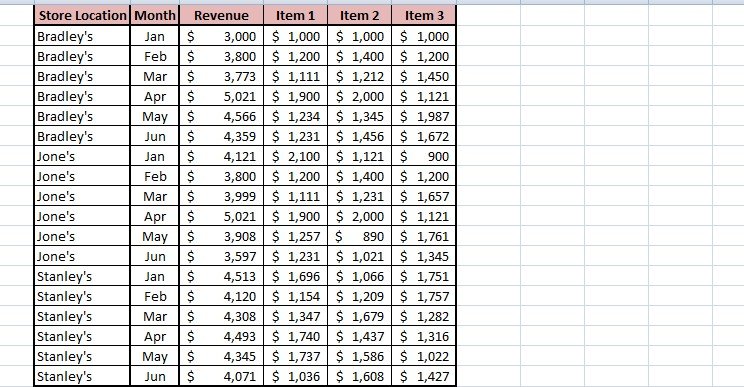
Task: Select Jone's May Item 2 cell showing 890
Action: 360,236
